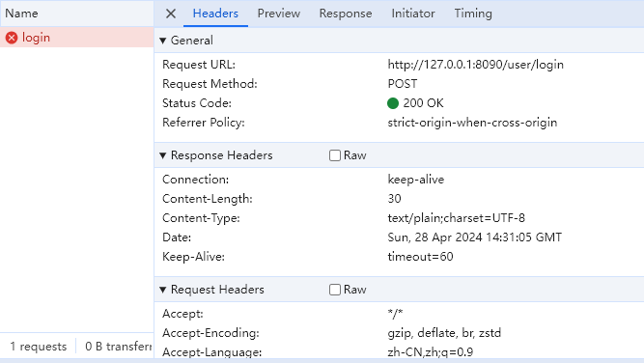
Task: Enable Raw view for Response Headers
Action: tap(335, 155)
